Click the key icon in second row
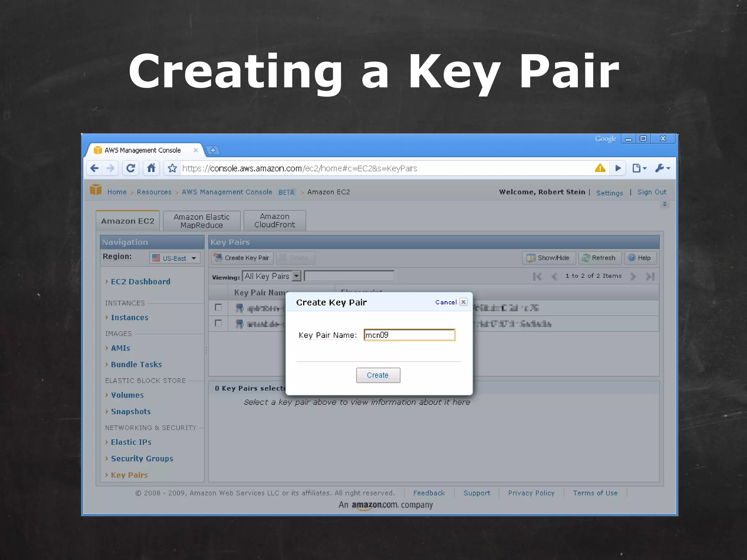 click(x=239, y=324)
